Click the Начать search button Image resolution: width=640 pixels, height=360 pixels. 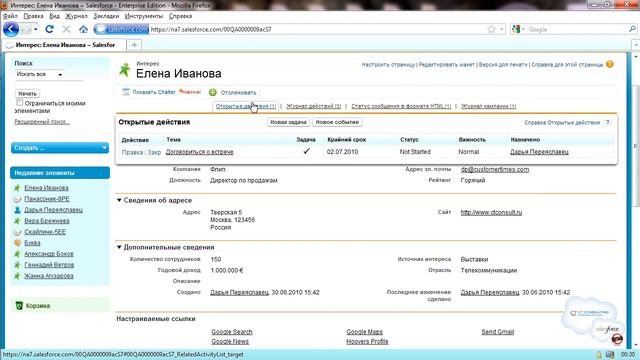tap(27, 93)
